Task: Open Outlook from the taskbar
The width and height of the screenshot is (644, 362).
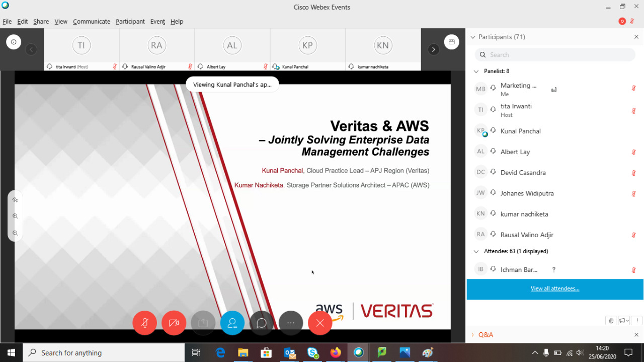Action: tap(290, 352)
